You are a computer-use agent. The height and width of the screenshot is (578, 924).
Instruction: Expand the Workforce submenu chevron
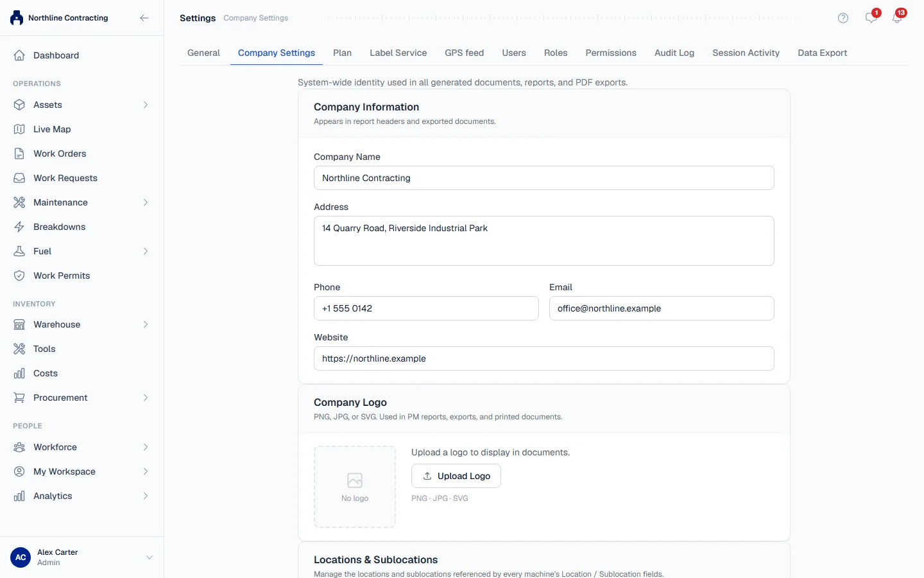click(x=146, y=447)
